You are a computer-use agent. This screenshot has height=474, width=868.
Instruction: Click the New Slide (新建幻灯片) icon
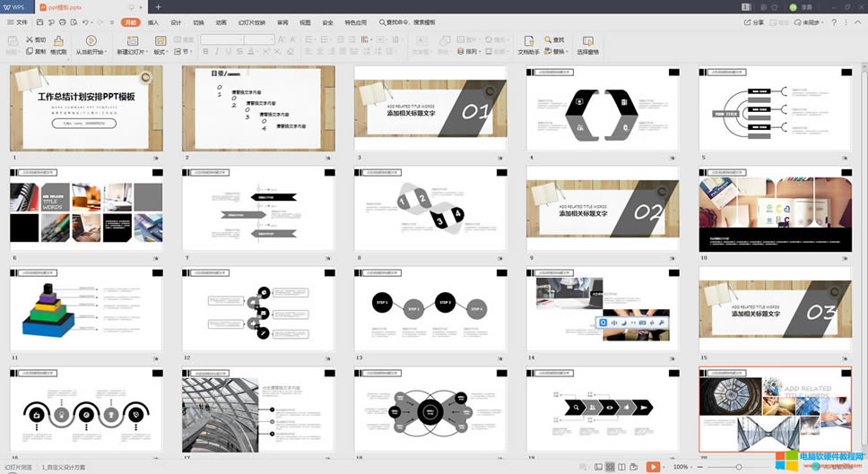130,41
